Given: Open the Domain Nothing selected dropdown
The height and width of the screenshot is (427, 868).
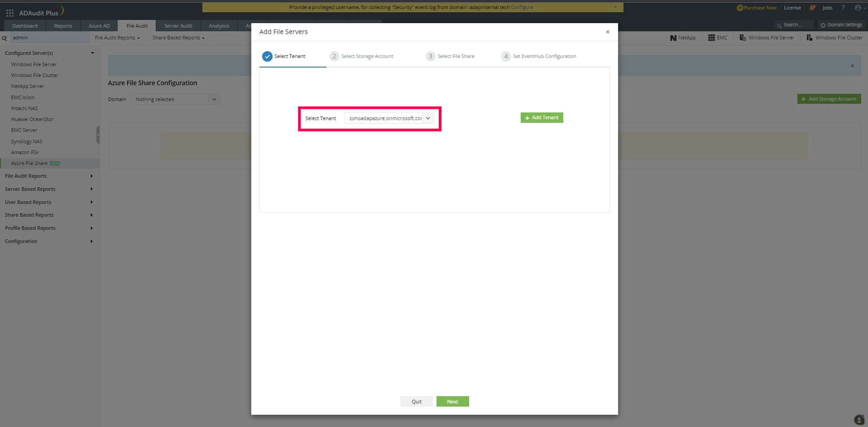Looking at the screenshot, I should tap(175, 99).
